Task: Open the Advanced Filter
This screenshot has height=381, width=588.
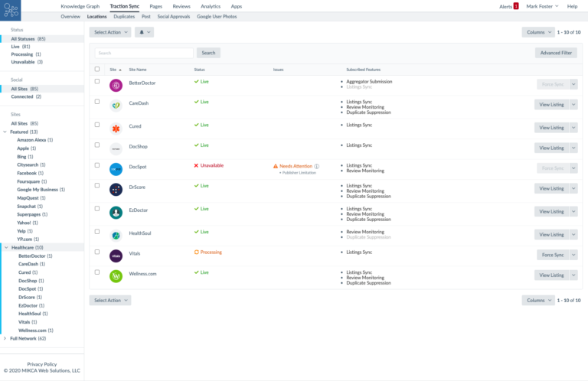Action: pos(556,53)
